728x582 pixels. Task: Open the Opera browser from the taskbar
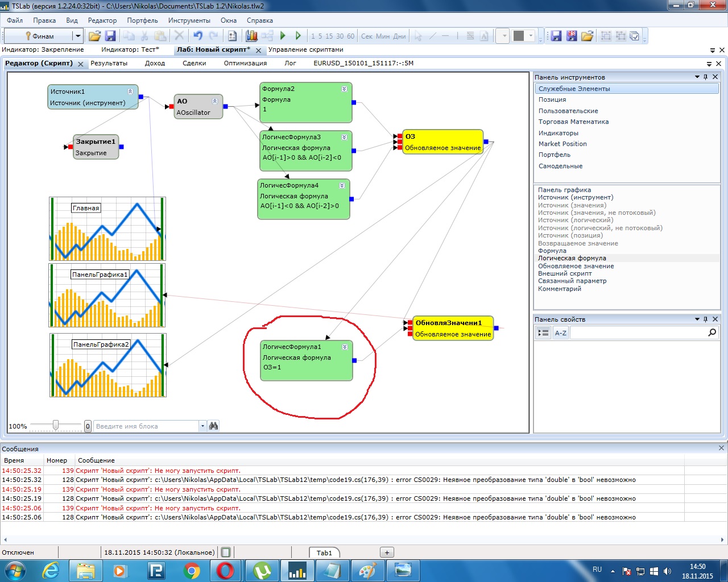pyautogui.click(x=225, y=570)
